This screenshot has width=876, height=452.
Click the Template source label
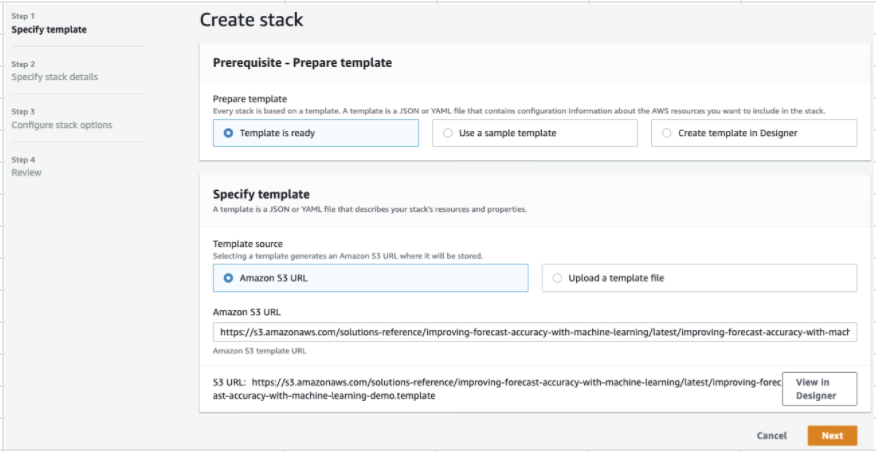coord(247,244)
